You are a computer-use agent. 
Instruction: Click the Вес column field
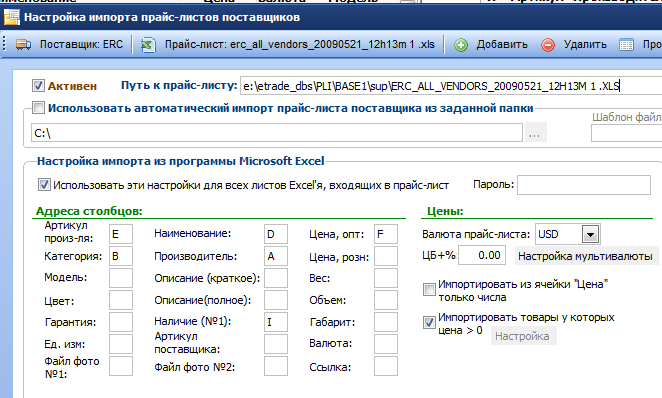coord(386,278)
